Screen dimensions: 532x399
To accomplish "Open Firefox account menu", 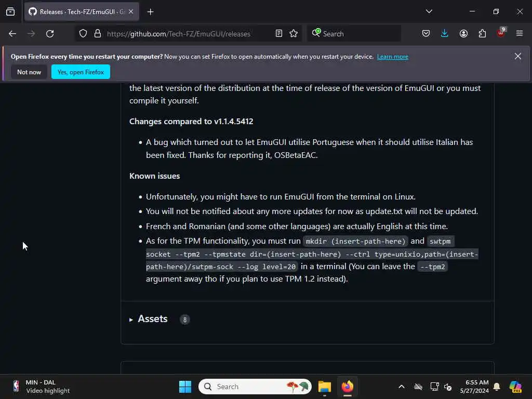I will (463, 34).
